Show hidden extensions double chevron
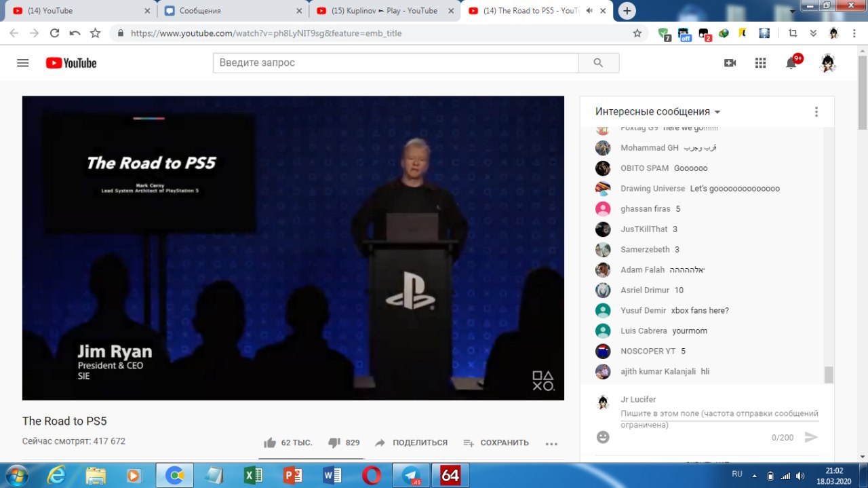 point(813,33)
